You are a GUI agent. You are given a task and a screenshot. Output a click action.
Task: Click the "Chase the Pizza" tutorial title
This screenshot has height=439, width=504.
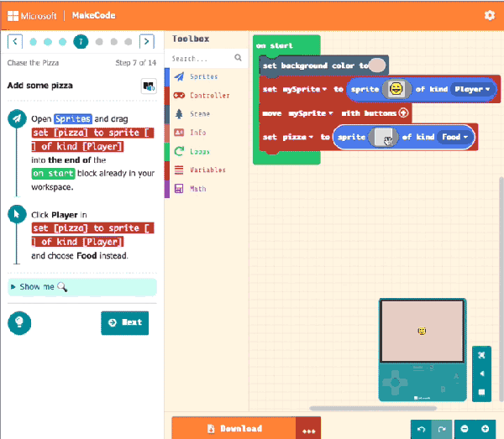click(x=33, y=63)
